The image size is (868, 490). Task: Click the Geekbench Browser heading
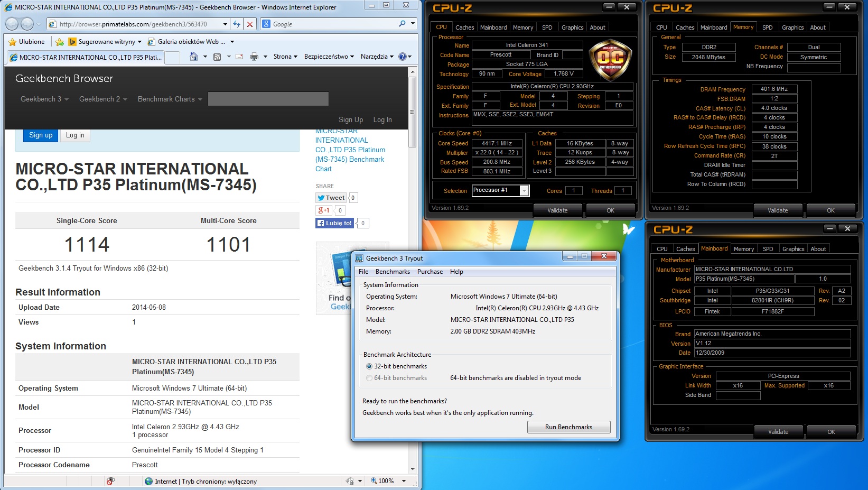pos(64,78)
